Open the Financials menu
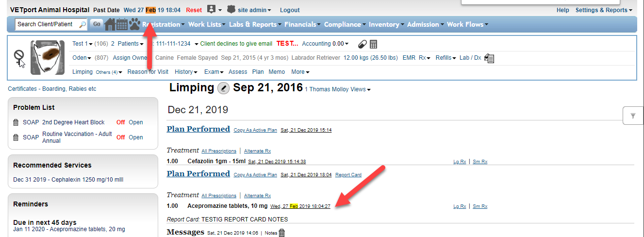The height and width of the screenshot is (237, 644). point(303,24)
